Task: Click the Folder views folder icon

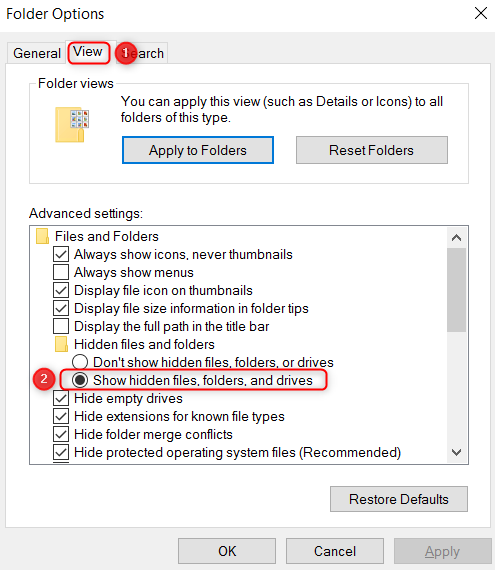Action: [x=72, y=125]
